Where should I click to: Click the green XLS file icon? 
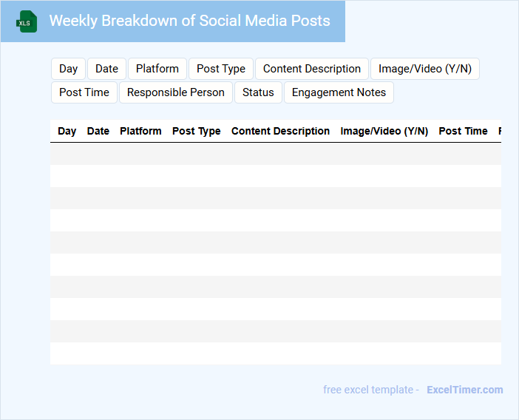27,21
